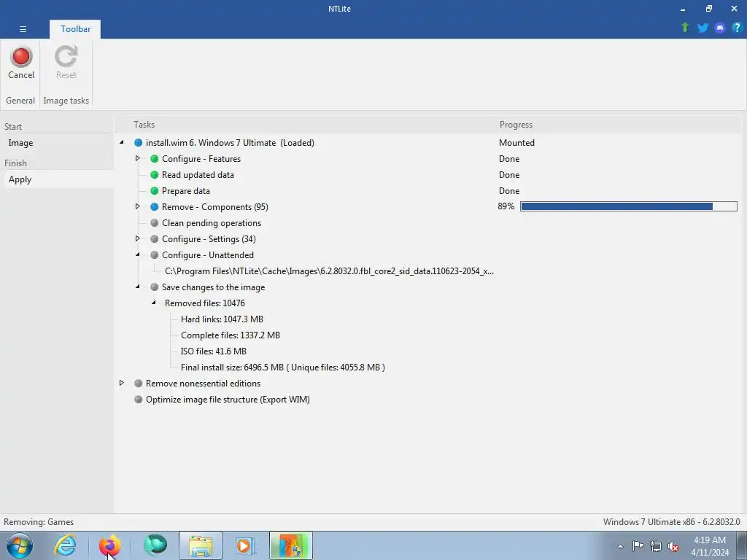Click muted volume tray icon

[673, 546]
